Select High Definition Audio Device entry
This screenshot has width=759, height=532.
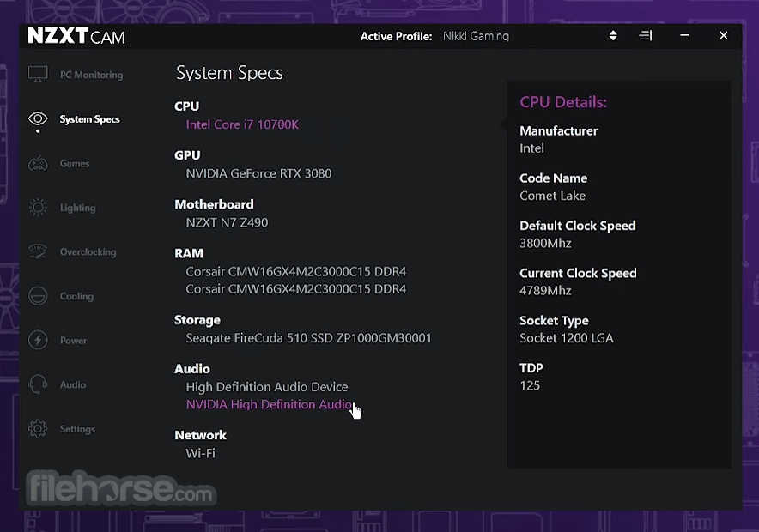(x=267, y=387)
